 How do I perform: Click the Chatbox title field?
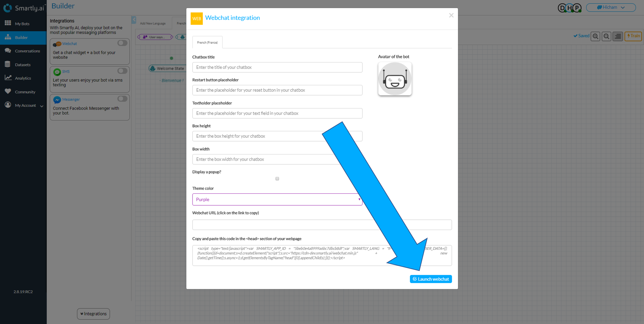click(277, 67)
